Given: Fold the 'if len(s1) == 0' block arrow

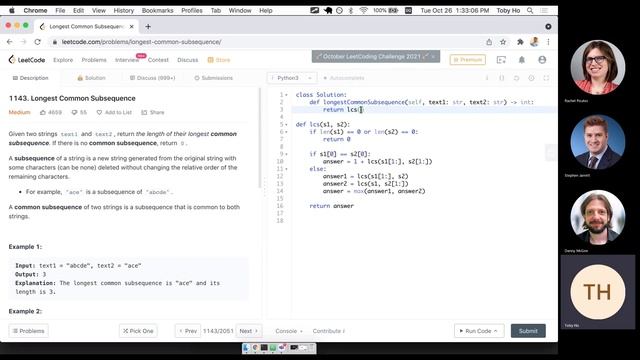Looking at the screenshot, I should coord(286,132).
